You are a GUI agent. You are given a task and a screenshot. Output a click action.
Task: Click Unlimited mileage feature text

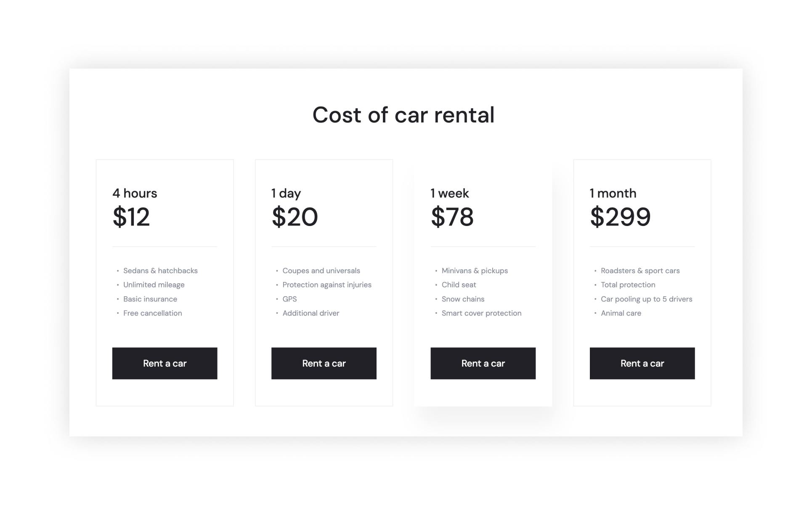coord(154,285)
